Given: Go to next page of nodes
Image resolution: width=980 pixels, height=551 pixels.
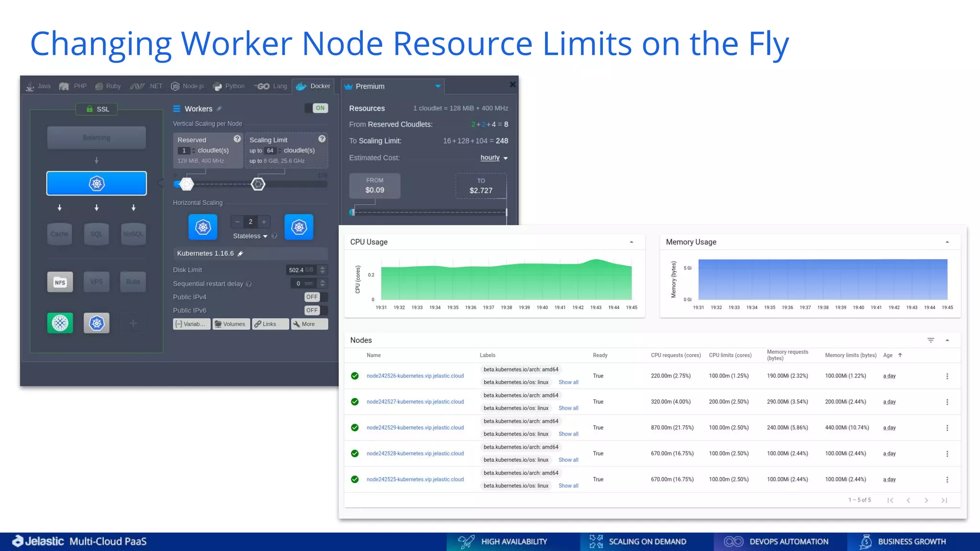Looking at the screenshot, I should pyautogui.click(x=926, y=500).
